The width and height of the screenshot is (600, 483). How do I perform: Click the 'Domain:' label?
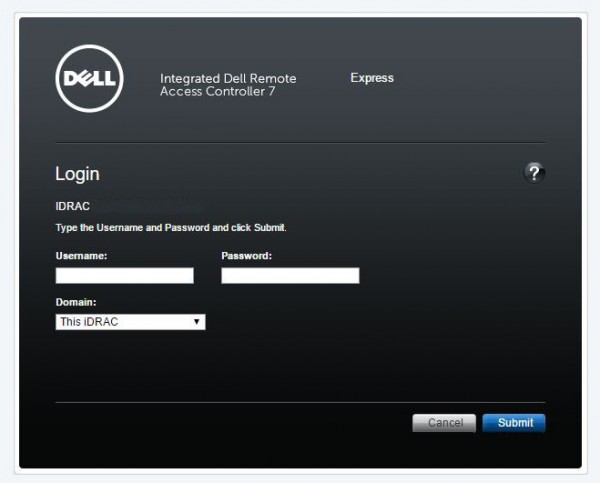(76, 302)
